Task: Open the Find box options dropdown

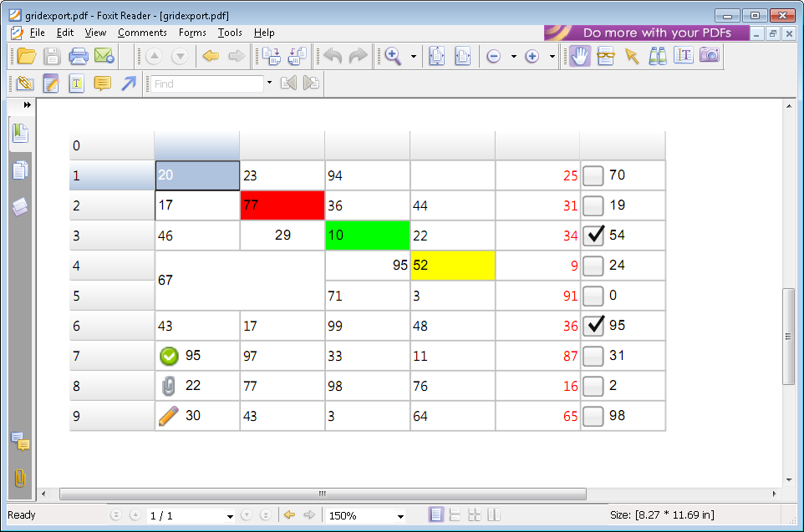Action: click(269, 83)
